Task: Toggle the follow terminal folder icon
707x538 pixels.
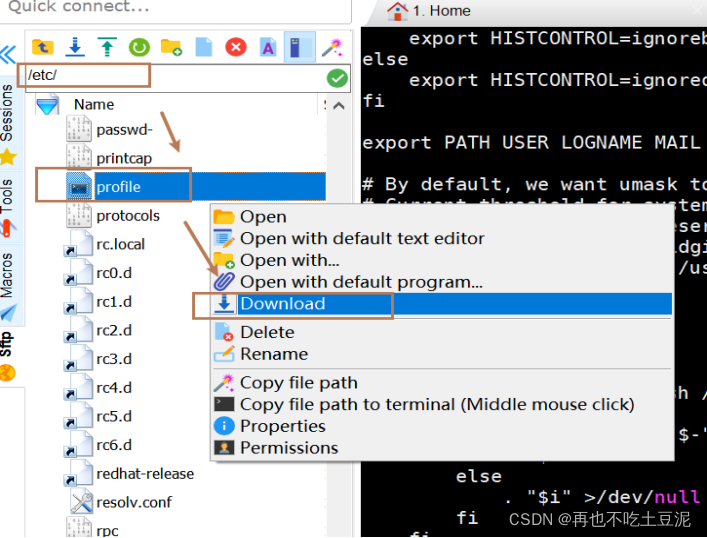Action: [299, 47]
